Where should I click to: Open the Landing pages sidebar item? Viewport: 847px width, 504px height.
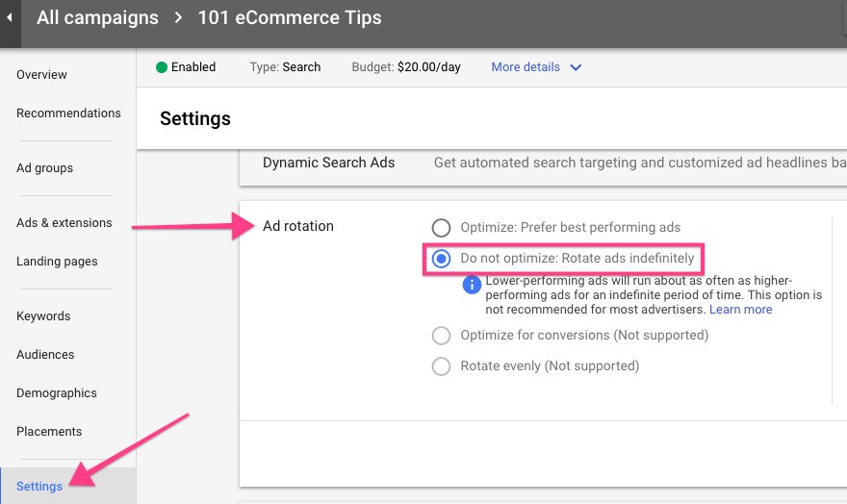point(57,262)
